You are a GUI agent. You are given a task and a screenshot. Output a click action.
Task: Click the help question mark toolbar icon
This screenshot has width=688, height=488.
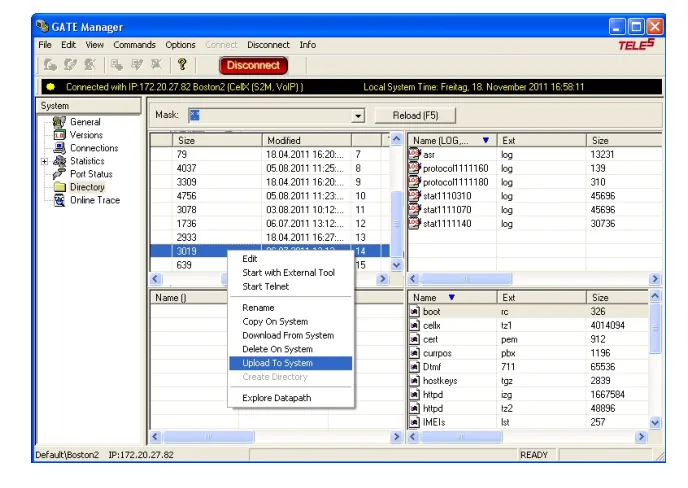point(182,65)
